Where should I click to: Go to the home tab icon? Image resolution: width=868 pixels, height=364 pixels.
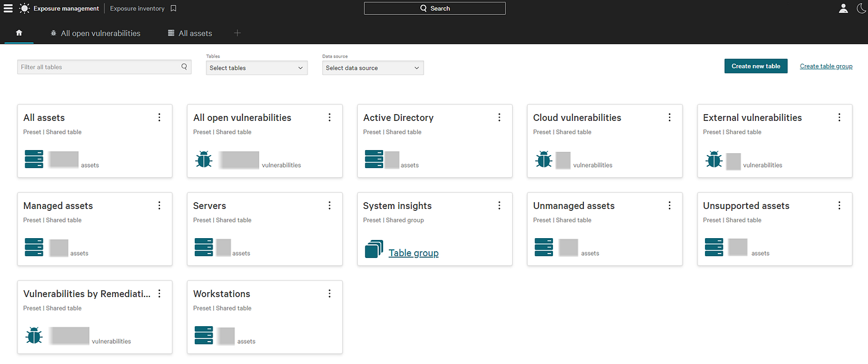(x=19, y=33)
